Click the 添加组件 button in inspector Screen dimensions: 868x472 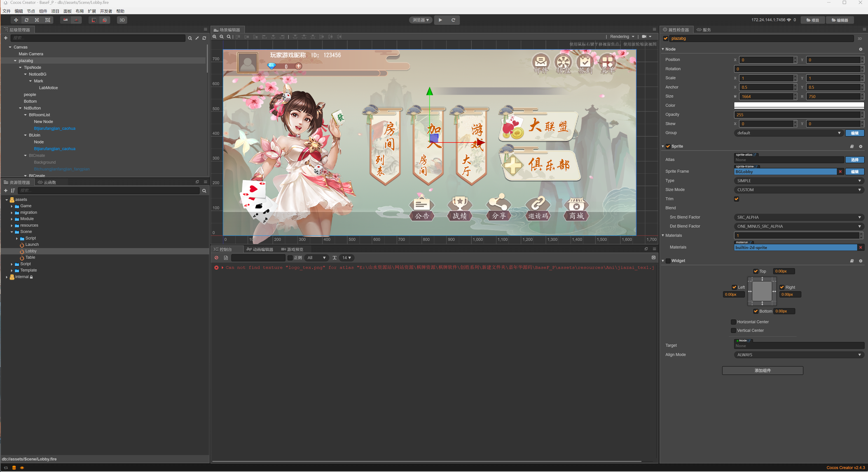762,370
